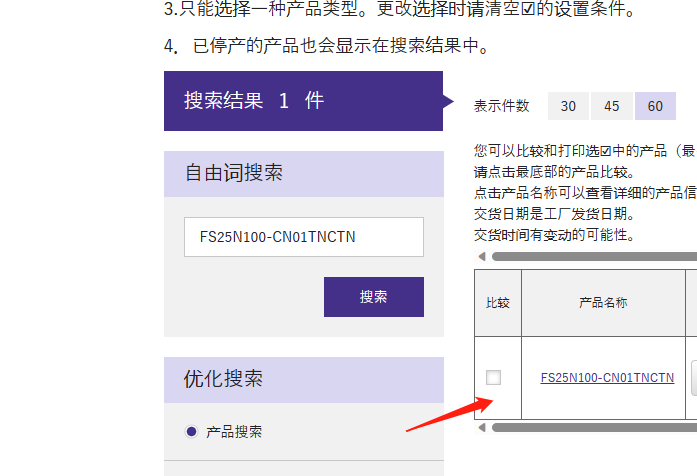
Task: Click the 自由词搜索 section header
Action: click(303, 173)
